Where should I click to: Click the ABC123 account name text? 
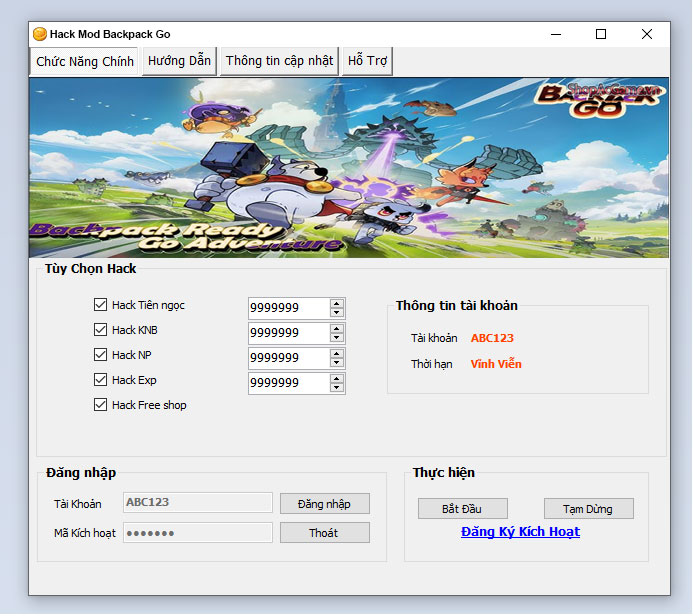tap(492, 338)
